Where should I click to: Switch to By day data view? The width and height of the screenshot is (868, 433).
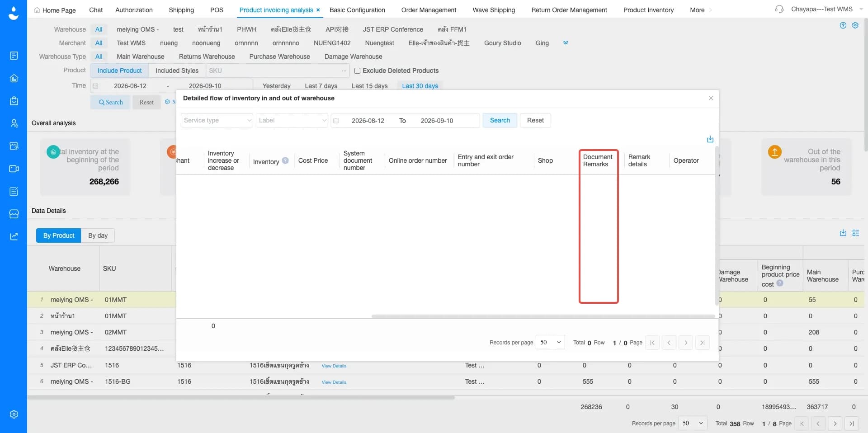tap(98, 235)
